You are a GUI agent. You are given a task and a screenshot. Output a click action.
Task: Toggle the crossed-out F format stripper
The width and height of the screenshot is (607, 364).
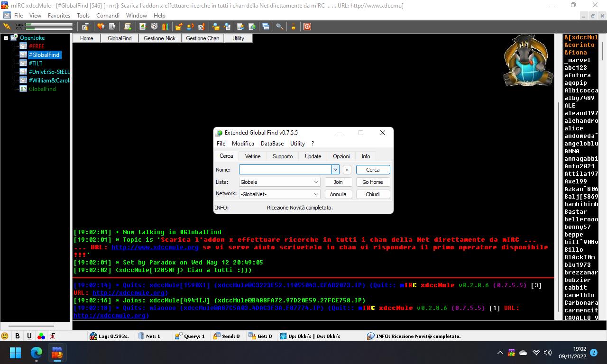pos(53,336)
